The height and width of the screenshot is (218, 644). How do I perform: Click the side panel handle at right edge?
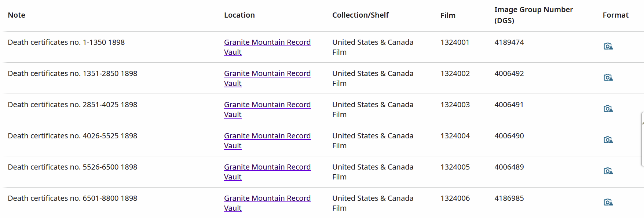(x=642, y=139)
